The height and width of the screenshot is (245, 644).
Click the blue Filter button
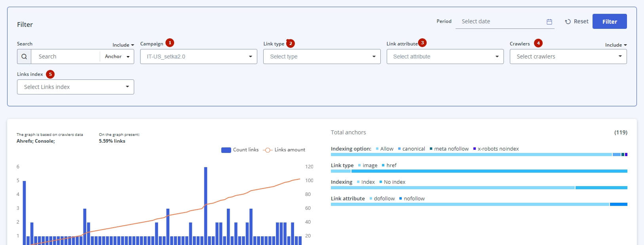[610, 21]
